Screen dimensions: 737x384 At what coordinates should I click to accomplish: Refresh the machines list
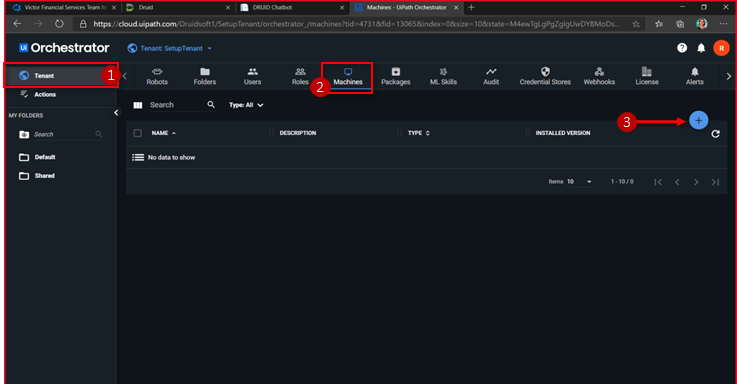(x=715, y=134)
